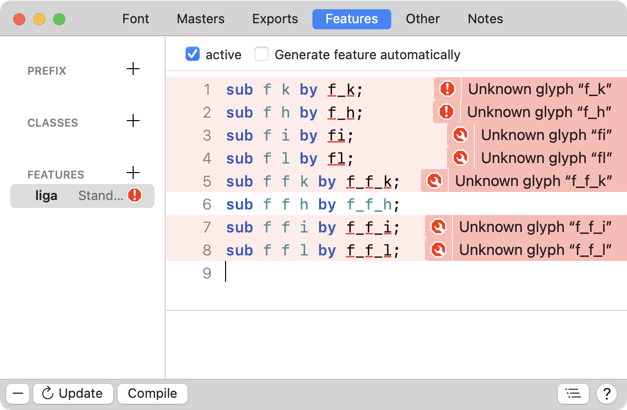Uncheck the active checkbox
627x410 pixels.
(193, 54)
